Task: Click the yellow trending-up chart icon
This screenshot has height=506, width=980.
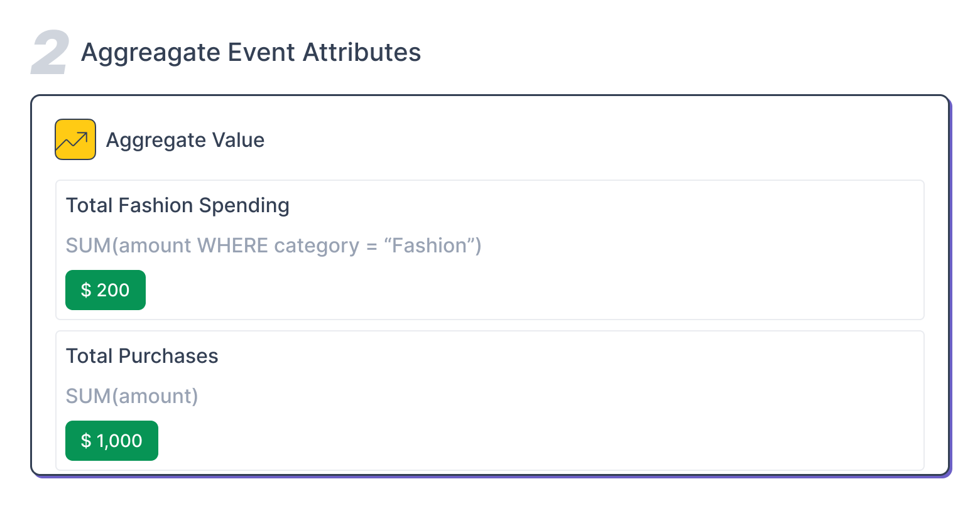Action: pyautogui.click(x=75, y=139)
